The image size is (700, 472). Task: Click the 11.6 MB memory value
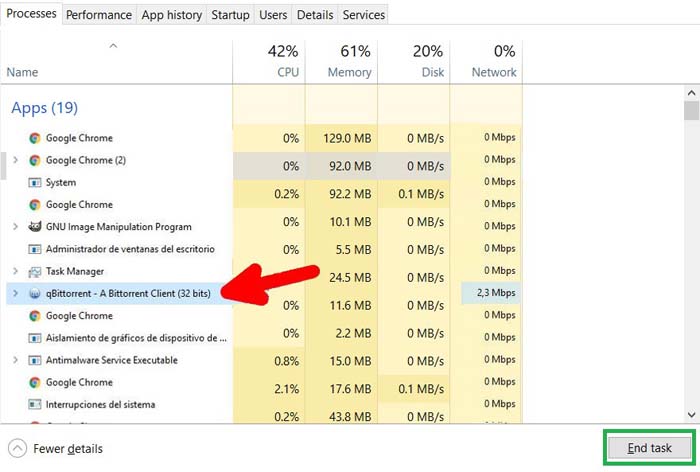pos(350,305)
